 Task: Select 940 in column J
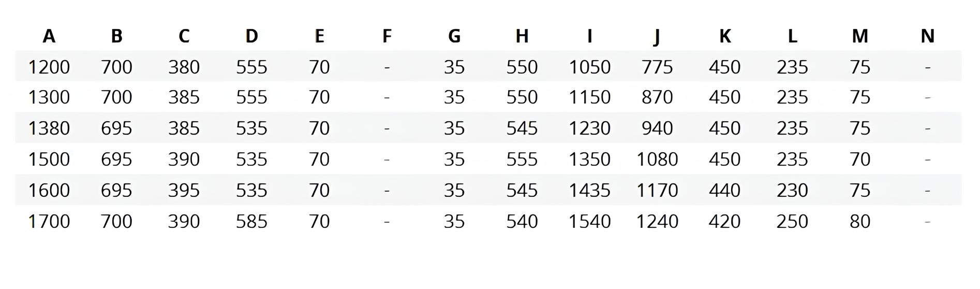click(x=657, y=128)
